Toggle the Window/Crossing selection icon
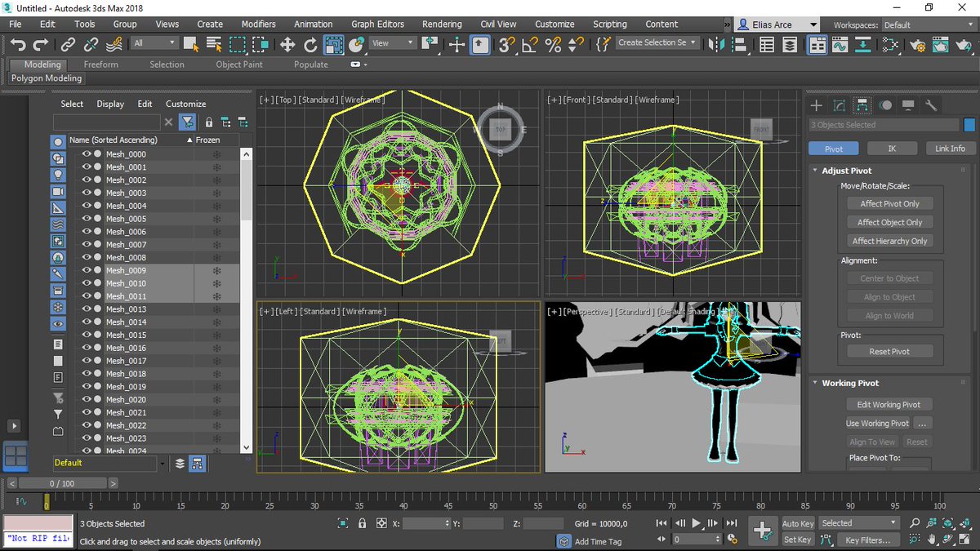 (x=261, y=44)
